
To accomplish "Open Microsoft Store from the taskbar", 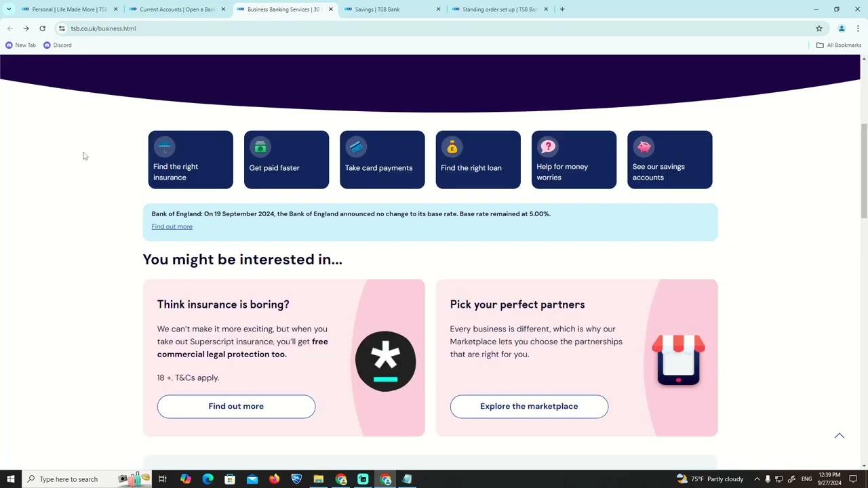I will (x=230, y=479).
